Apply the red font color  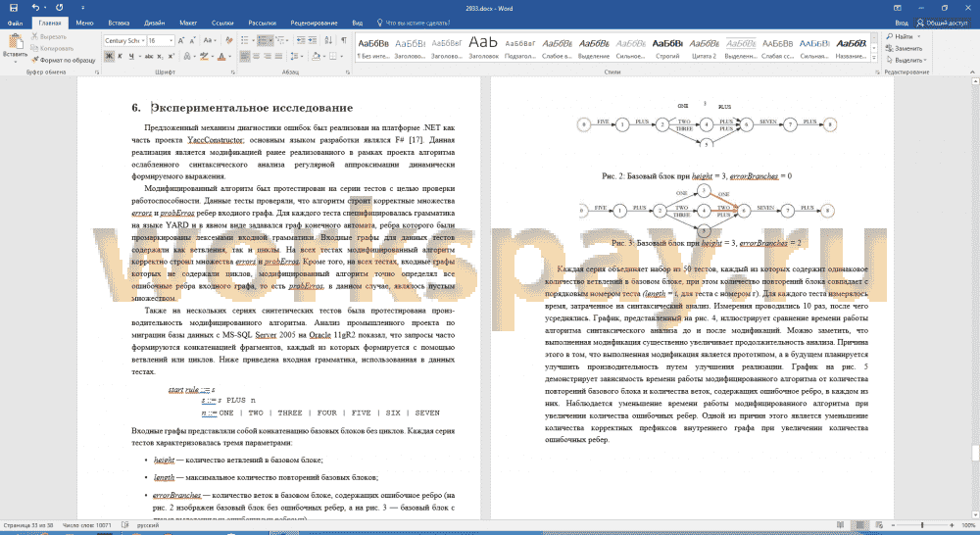pos(220,56)
